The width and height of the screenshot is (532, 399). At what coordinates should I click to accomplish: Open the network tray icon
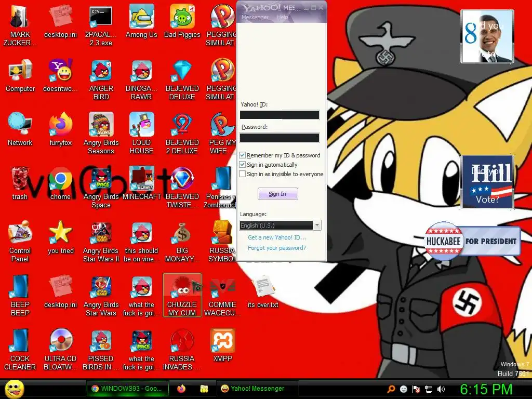click(429, 389)
